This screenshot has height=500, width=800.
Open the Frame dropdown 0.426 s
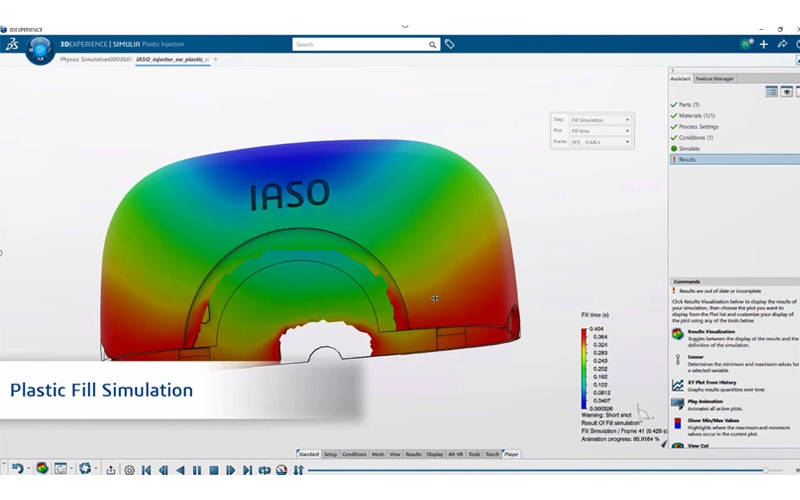pos(600,142)
